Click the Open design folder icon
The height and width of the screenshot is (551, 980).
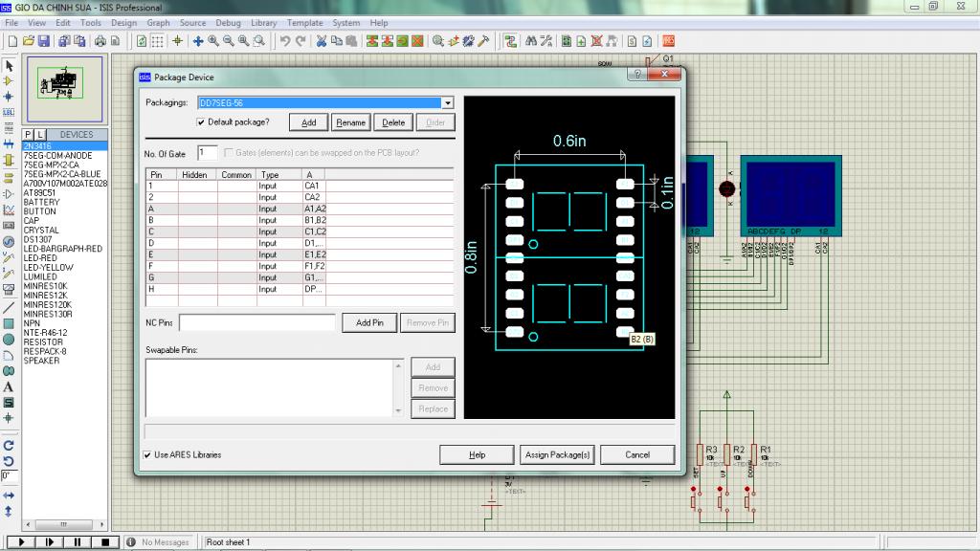[x=28, y=41]
